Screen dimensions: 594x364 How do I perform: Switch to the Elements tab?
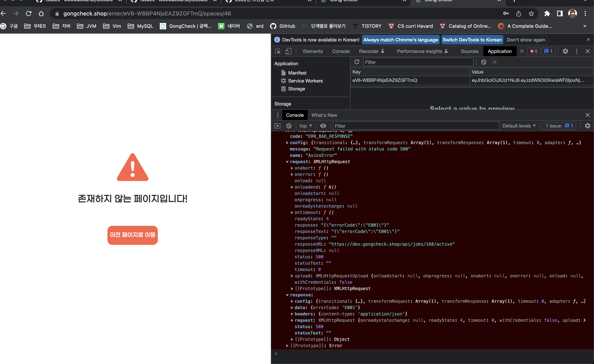[313, 51]
